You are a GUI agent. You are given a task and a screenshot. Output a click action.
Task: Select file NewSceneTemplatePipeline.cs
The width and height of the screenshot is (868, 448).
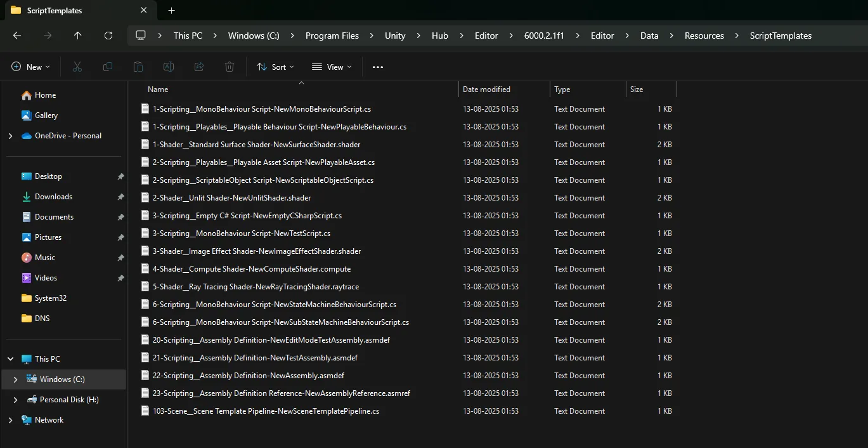266,411
